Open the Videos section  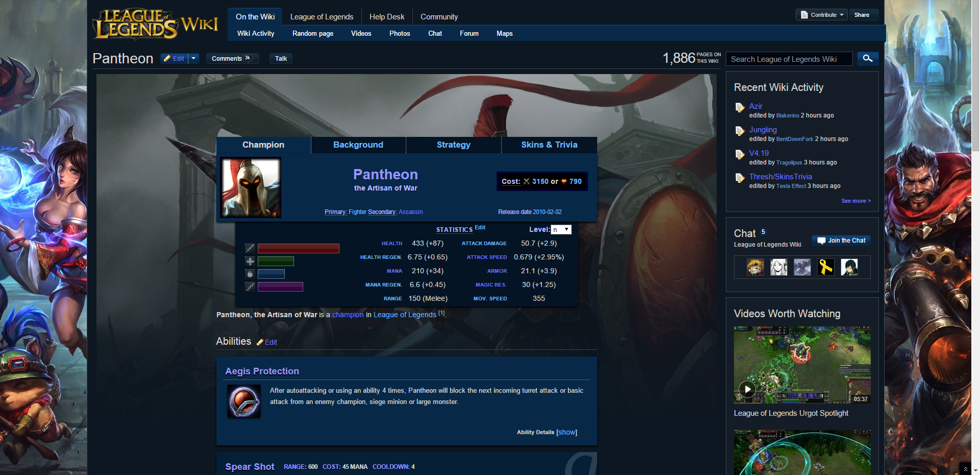[361, 33]
